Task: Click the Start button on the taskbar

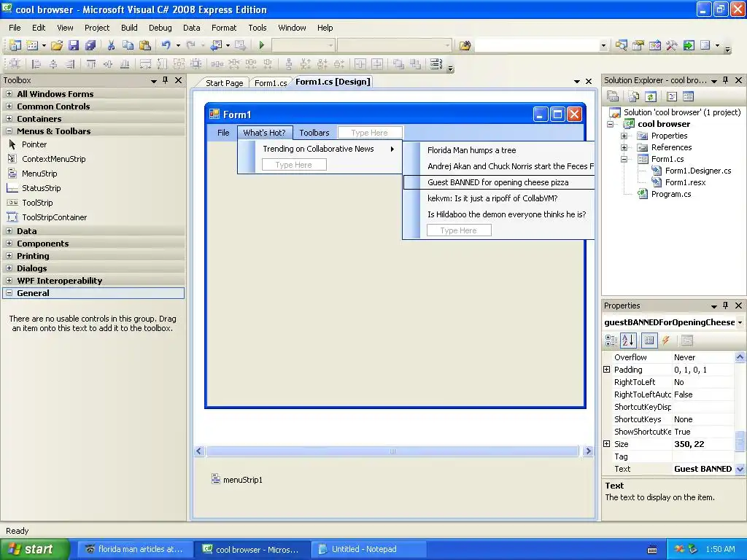Action: tap(35, 549)
